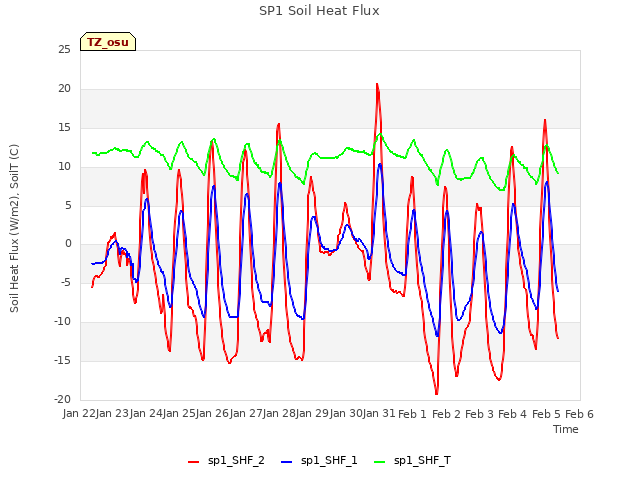Screen dimensions: 640x480
Task: Click the 0 y-axis tick label
Action: pyautogui.click(x=68, y=244)
